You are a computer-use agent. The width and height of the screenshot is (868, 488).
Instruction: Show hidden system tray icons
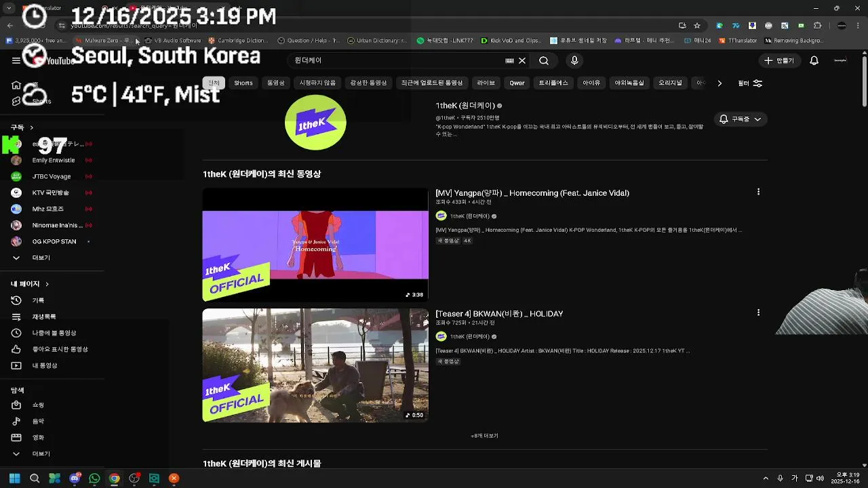766,479
